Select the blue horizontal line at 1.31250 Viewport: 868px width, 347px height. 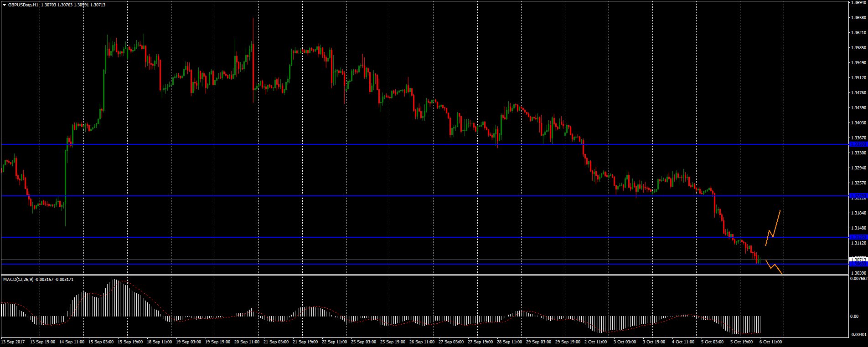click(x=425, y=237)
